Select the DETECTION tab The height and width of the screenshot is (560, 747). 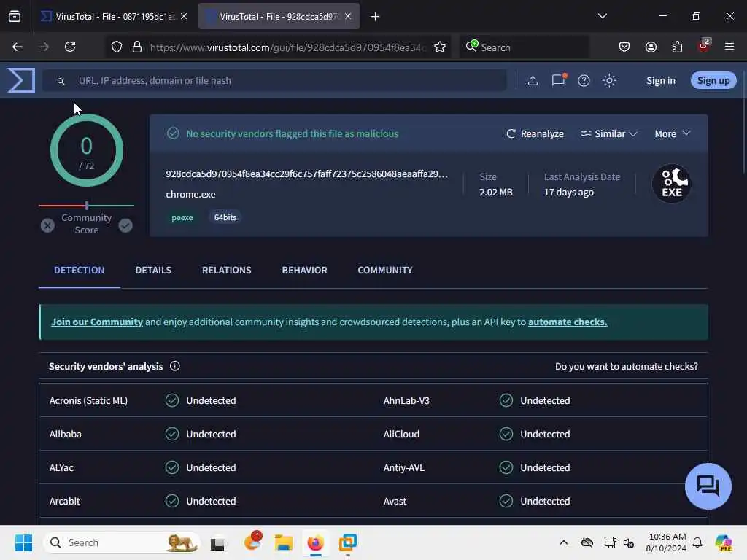(x=79, y=270)
